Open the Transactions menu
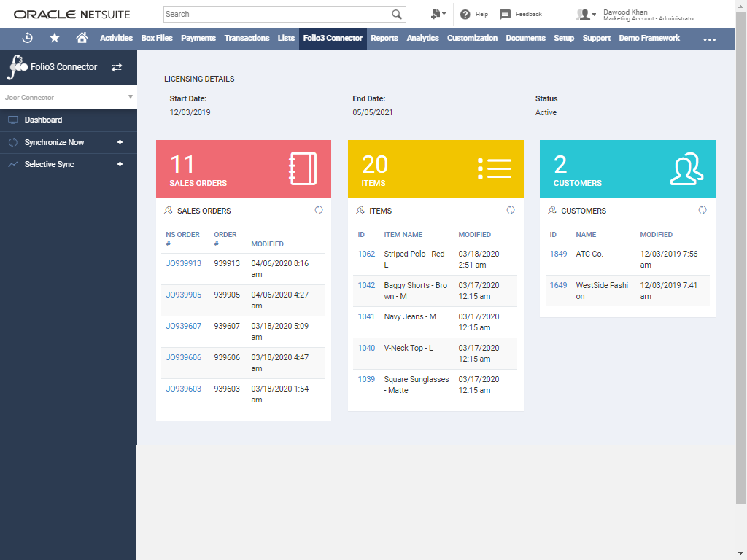Image resolution: width=747 pixels, height=560 pixels. point(247,38)
